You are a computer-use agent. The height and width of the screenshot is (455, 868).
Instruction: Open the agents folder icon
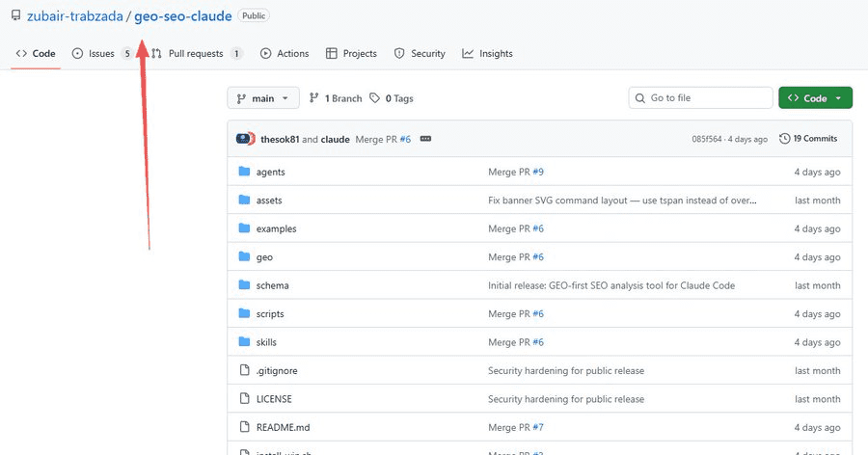click(244, 172)
